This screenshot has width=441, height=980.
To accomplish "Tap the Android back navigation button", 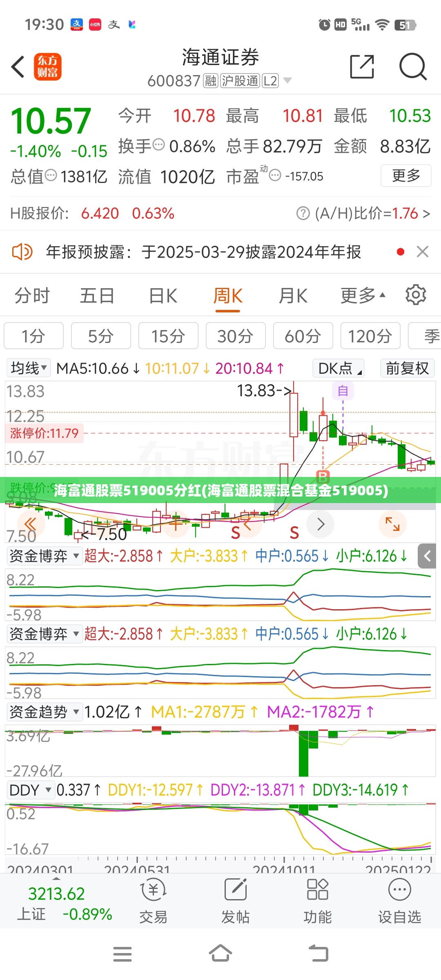I will pyautogui.click(x=318, y=953).
